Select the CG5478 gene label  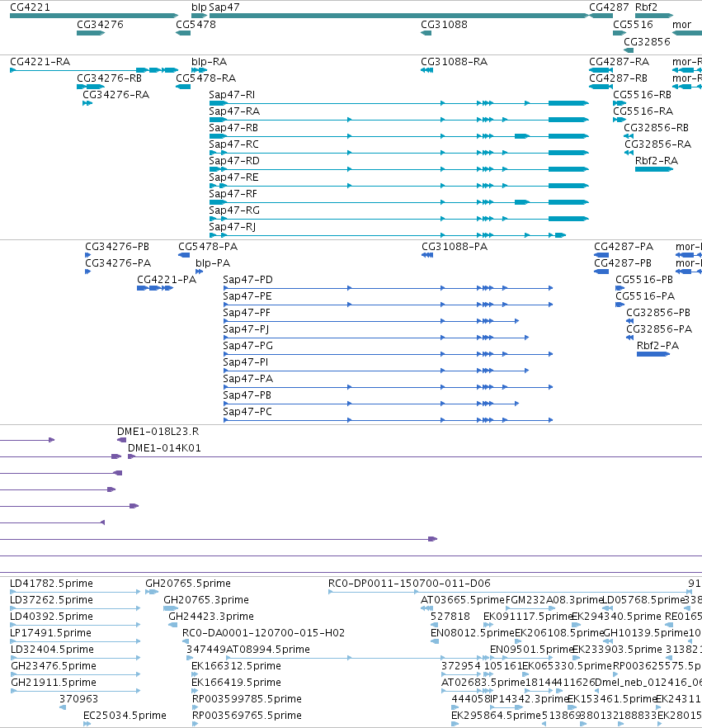click(196, 25)
